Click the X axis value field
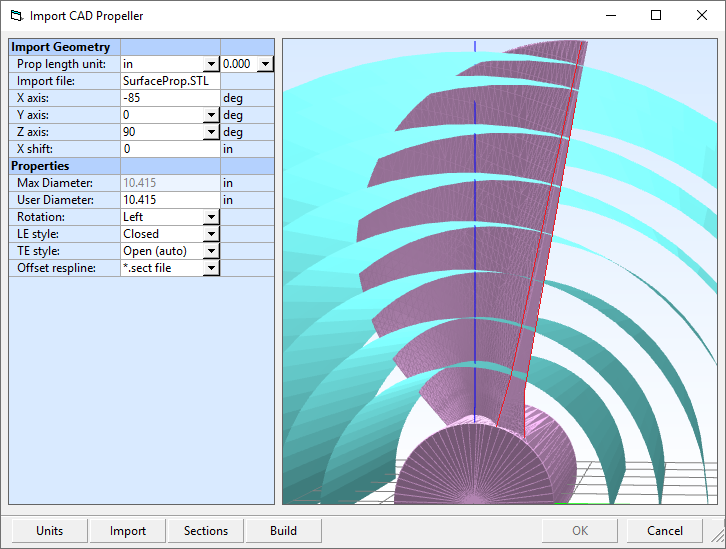The image size is (726, 549). click(170, 98)
